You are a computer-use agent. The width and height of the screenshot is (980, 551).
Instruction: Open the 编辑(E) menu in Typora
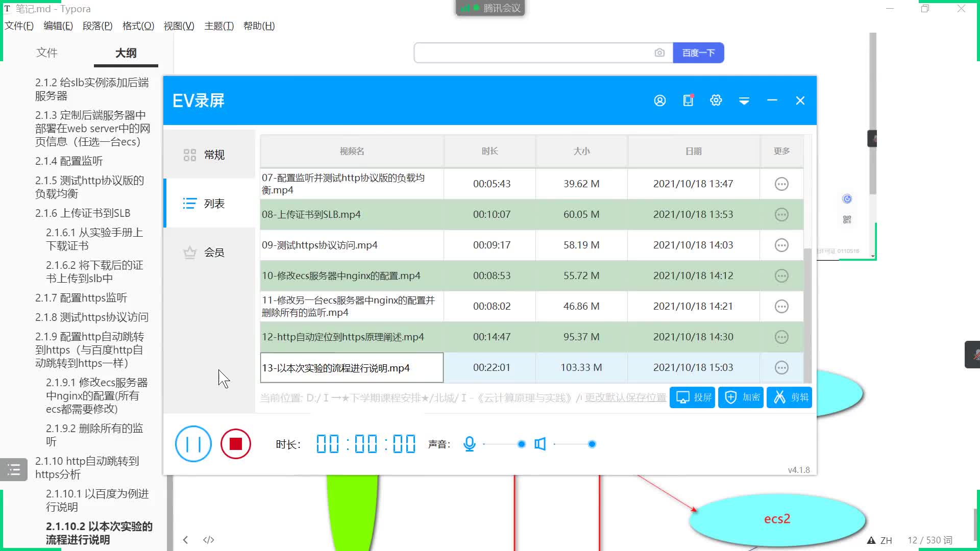tap(58, 26)
